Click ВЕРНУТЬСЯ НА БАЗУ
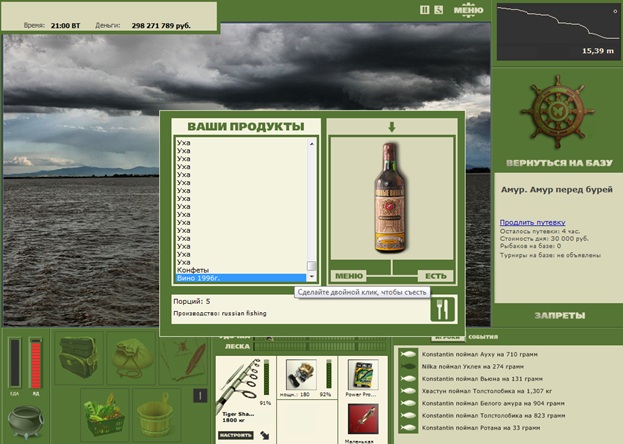 click(x=559, y=163)
